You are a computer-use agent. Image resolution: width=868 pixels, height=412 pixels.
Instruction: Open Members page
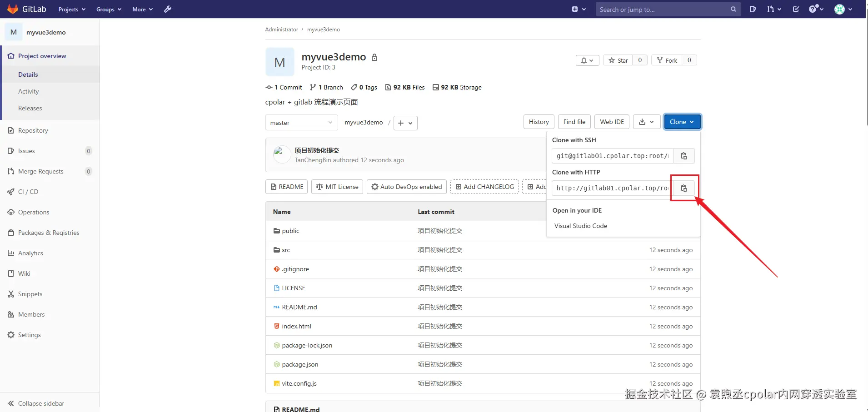coord(31,314)
